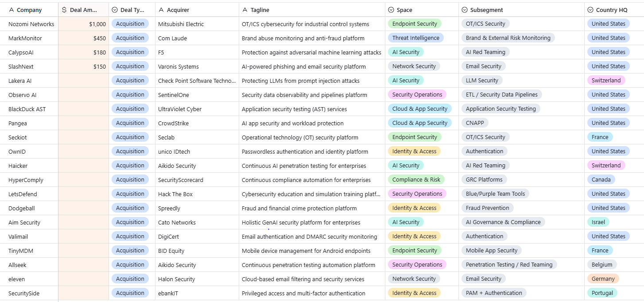Click 'Protecting LLMs from prompt injection attacks' tagline

pos(301,81)
